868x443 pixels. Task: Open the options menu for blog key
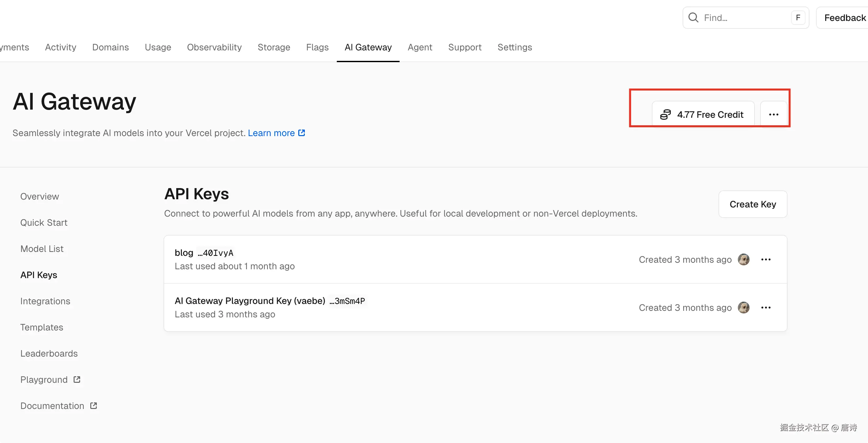(766, 259)
